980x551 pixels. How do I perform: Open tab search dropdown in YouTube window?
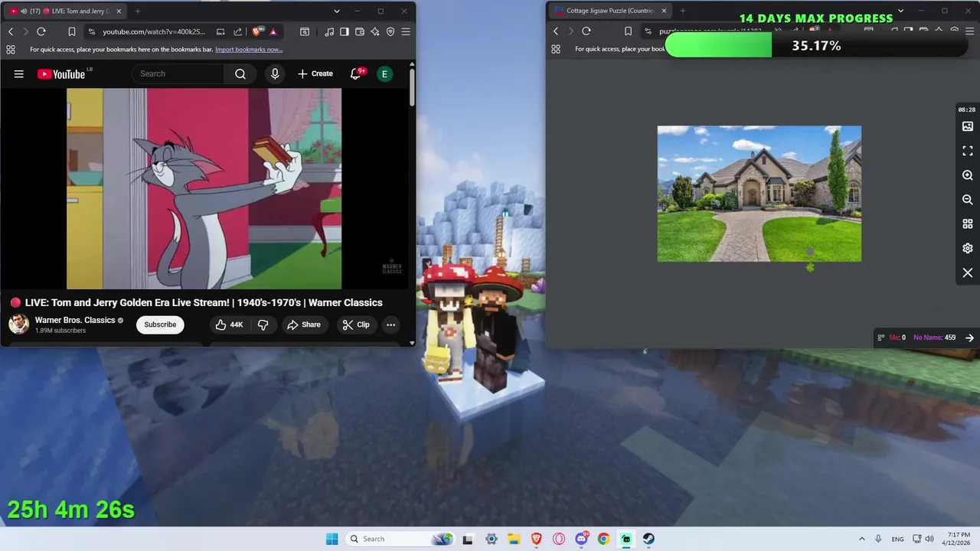tap(337, 11)
